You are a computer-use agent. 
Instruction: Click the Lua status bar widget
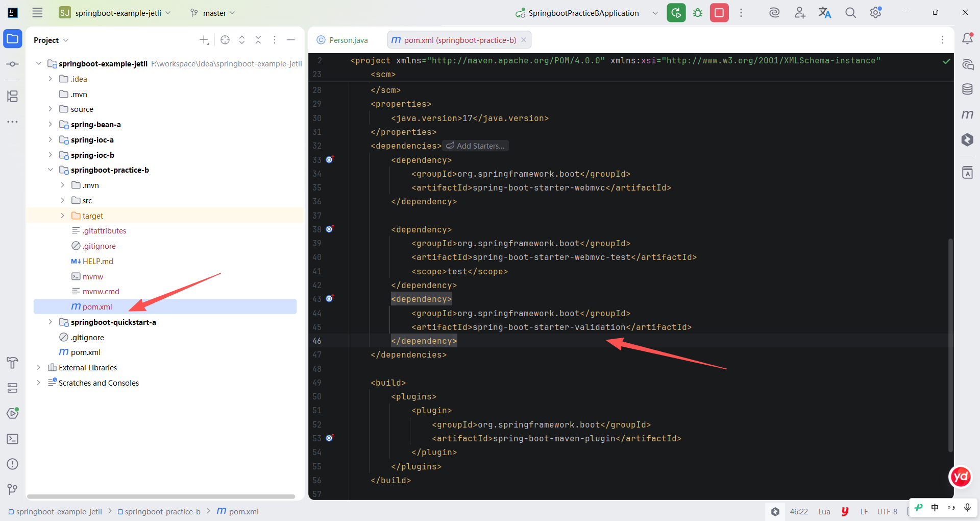(x=824, y=511)
